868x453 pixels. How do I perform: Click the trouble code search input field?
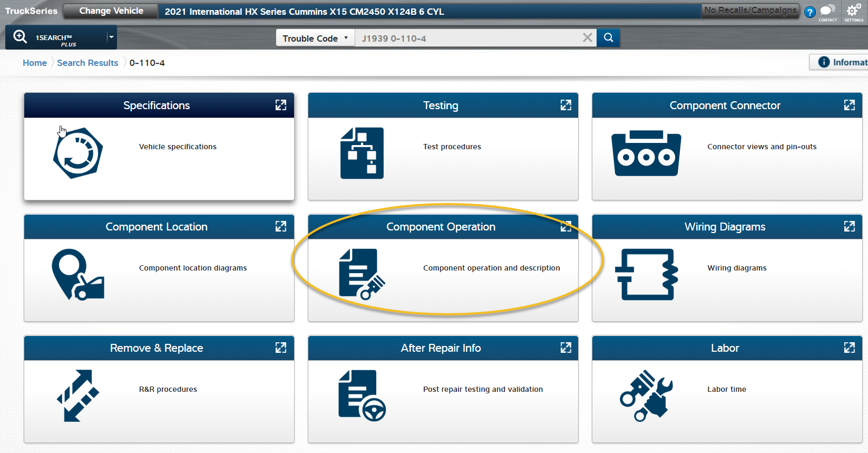[466, 38]
